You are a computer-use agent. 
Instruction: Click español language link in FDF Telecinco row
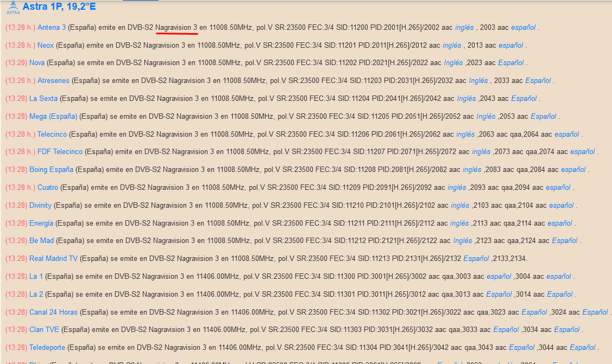[583, 151]
